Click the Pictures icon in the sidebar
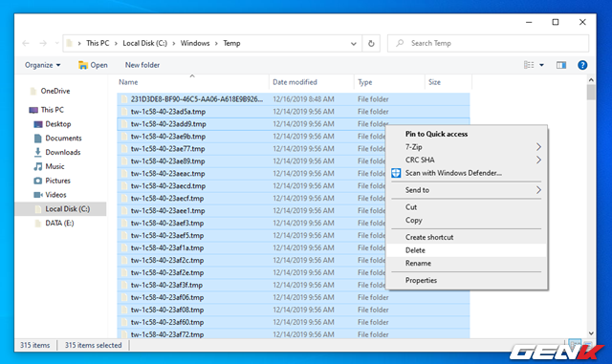Image resolution: width=612 pixels, height=364 pixels. (38, 181)
